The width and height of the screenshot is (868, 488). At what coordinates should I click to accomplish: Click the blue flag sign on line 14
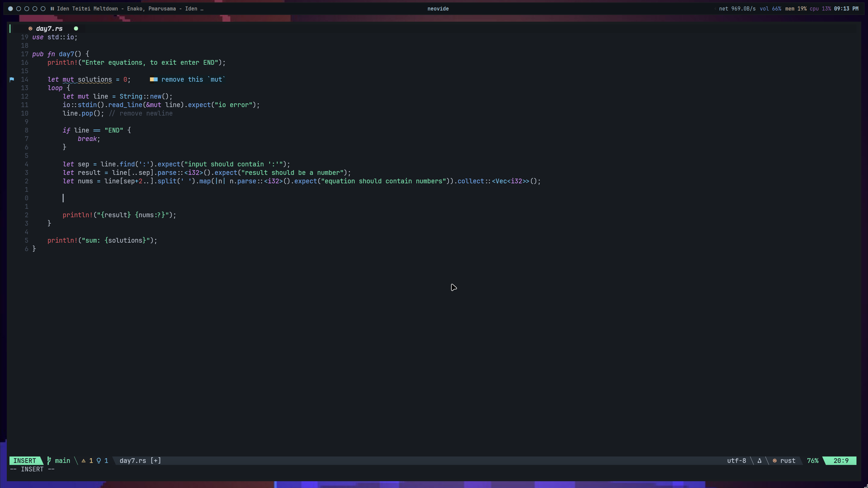point(12,79)
